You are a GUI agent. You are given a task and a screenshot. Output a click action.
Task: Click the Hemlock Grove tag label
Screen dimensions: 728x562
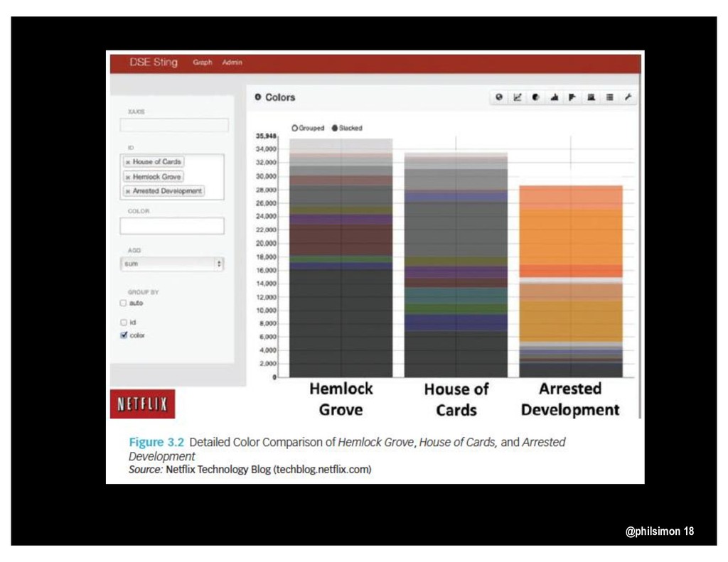156,178
